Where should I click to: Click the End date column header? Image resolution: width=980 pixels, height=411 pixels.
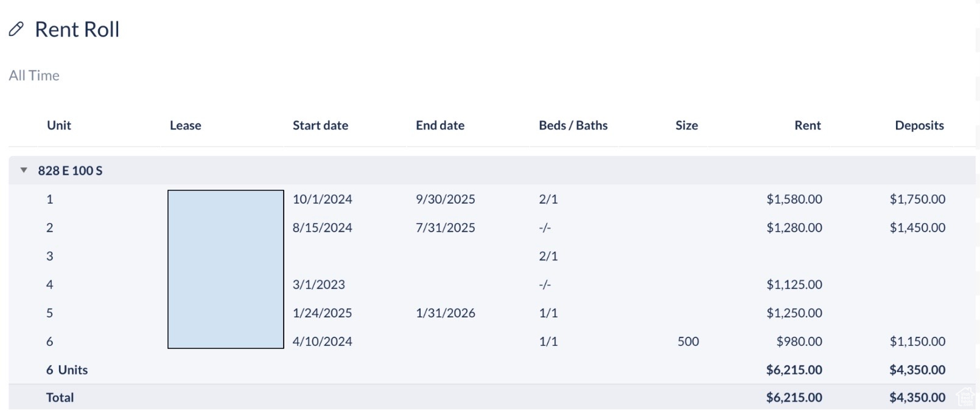pyautogui.click(x=440, y=125)
